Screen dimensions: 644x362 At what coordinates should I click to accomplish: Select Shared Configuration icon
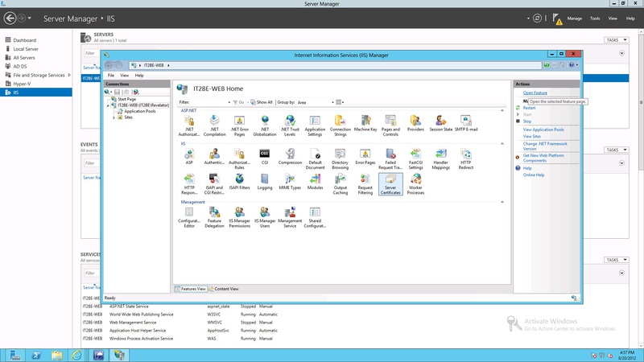(x=315, y=217)
